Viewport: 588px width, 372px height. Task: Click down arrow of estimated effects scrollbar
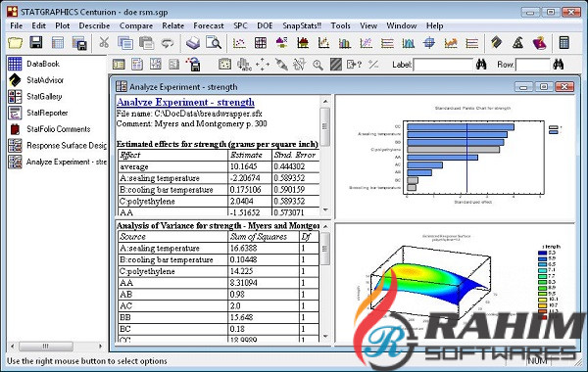tap(325, 209)
